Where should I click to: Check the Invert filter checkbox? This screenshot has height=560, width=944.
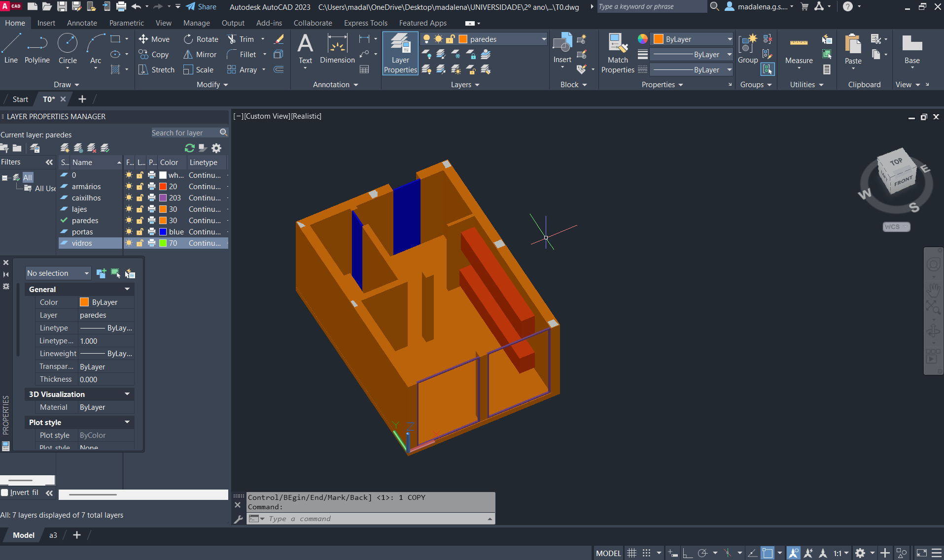(x=5, y=493)
